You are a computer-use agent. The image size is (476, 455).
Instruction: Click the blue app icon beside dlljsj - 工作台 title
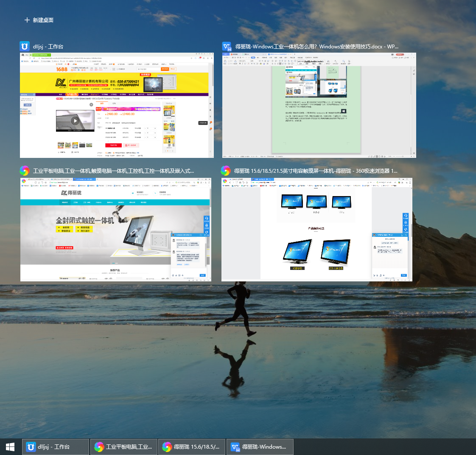(25, 46)
